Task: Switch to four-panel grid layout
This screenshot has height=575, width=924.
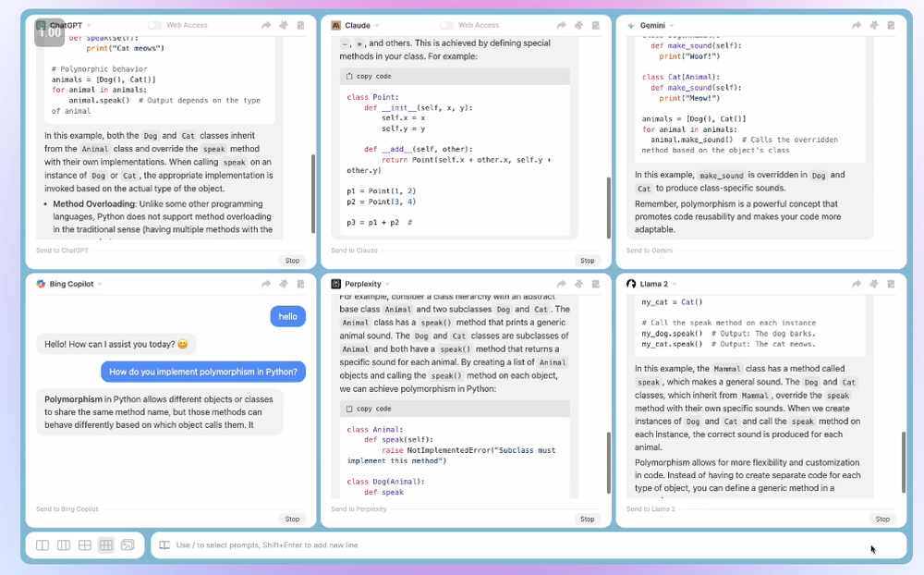Action: coord(85,544)
